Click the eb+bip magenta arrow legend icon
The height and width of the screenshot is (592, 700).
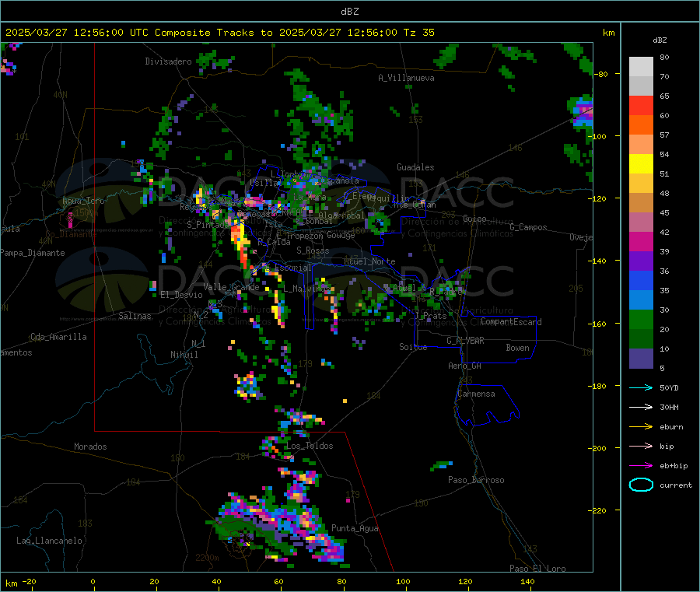(641, 465)
